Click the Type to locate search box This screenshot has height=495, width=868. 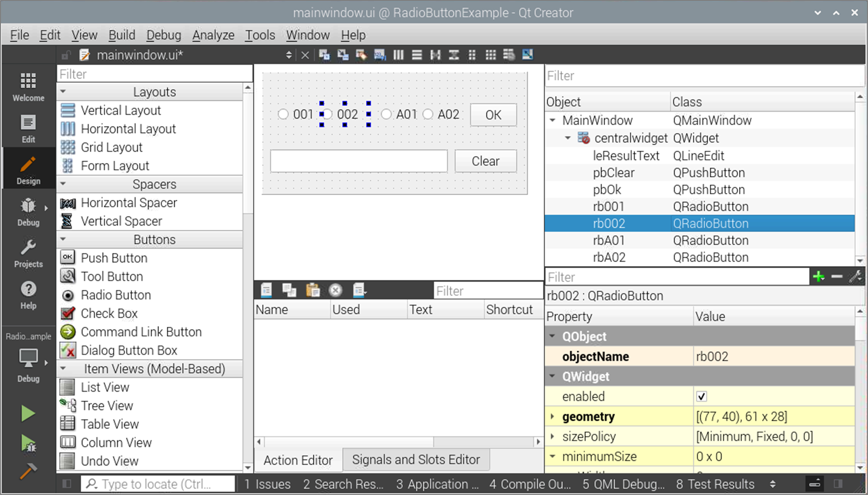pos(157,484)
